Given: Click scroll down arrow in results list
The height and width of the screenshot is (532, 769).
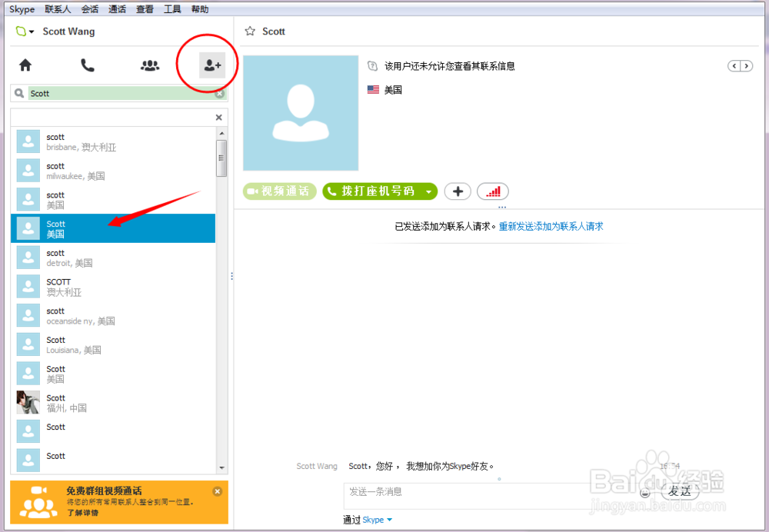Looking at the screenshot, I should point(221,467).
